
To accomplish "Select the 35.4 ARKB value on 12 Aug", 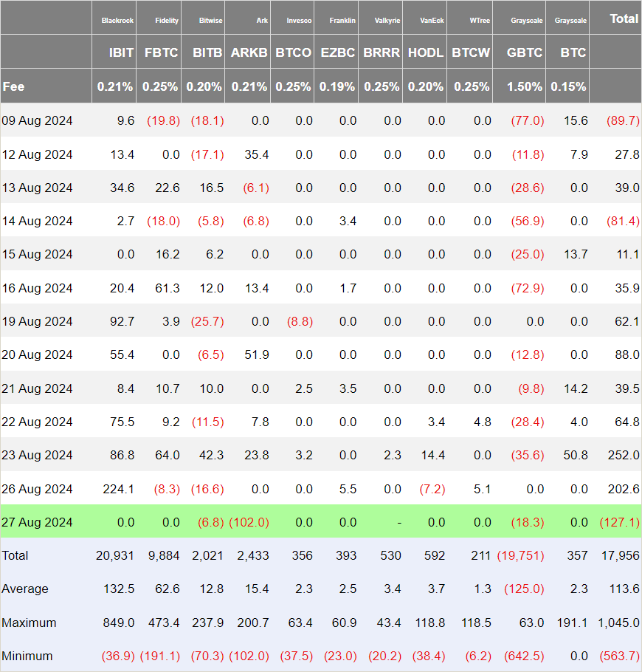I will [x=257, y=154].
